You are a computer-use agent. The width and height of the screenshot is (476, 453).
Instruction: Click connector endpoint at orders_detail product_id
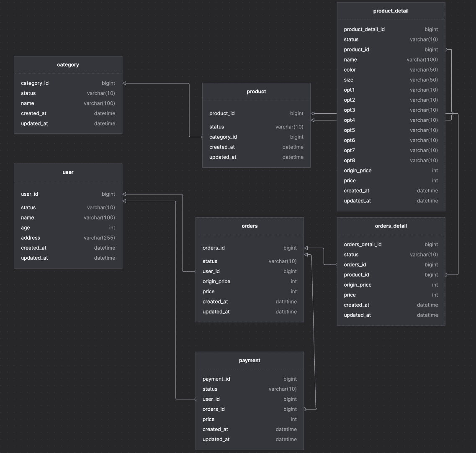(x=446, y=275)
